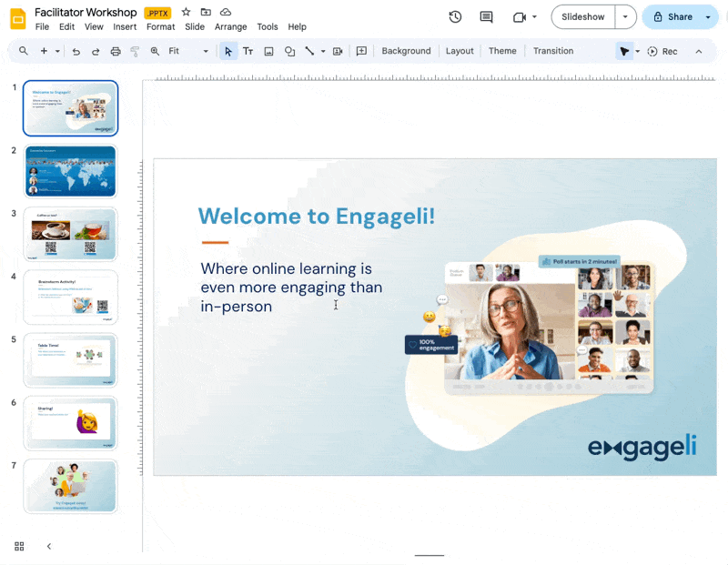Click the insert image icon
The image size is (728, 565).
tap(268, 52)
